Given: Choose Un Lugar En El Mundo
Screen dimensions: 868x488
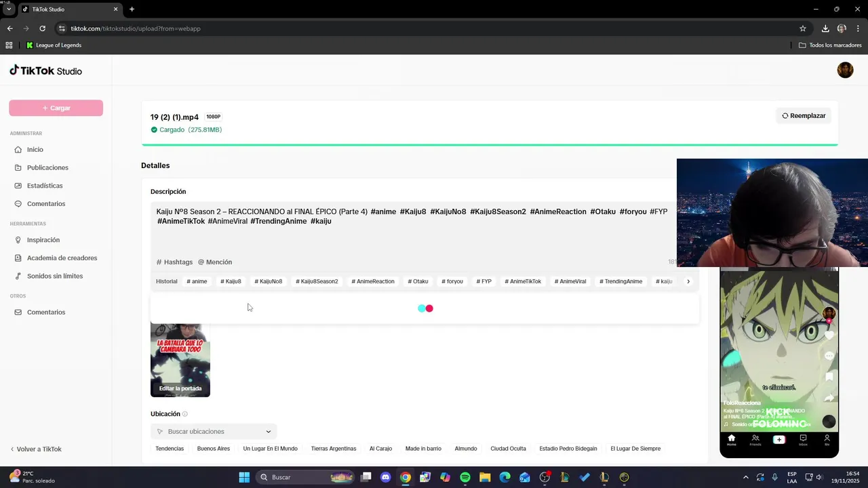Looking at the screenshot, I should coord(270,449).
